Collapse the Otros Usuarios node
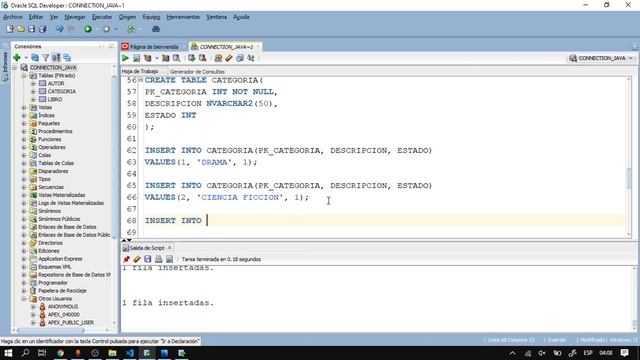This screenshot has width=640, height=360. [24, 299]
